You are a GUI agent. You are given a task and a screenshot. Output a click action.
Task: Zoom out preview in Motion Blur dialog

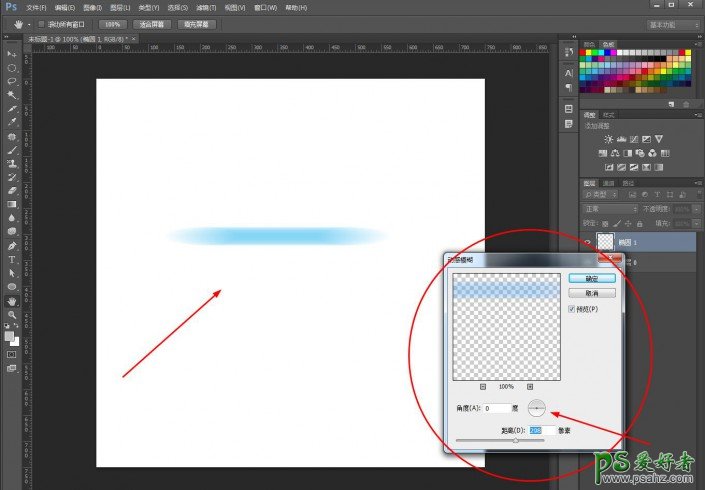[483, 387]
